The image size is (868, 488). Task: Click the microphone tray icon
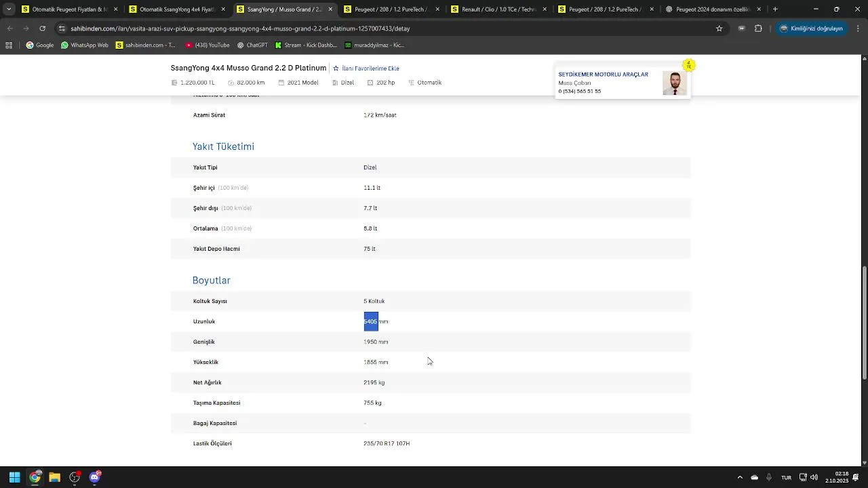tap(769, 477)
